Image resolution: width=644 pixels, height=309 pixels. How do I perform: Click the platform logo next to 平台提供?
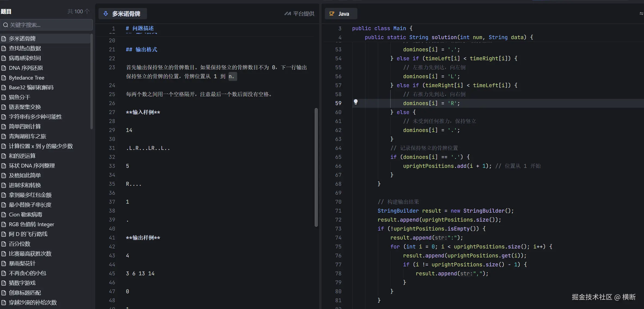(x=287, y=14)
